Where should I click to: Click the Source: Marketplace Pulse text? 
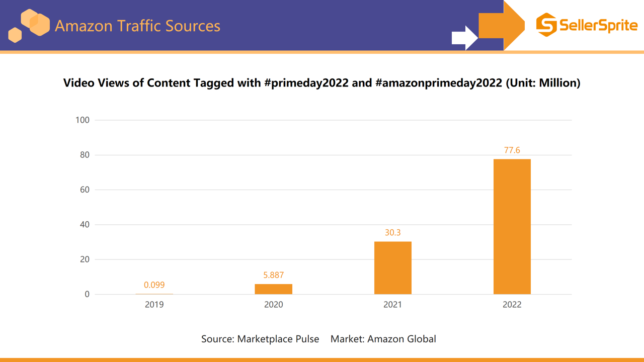pos(261,339)
